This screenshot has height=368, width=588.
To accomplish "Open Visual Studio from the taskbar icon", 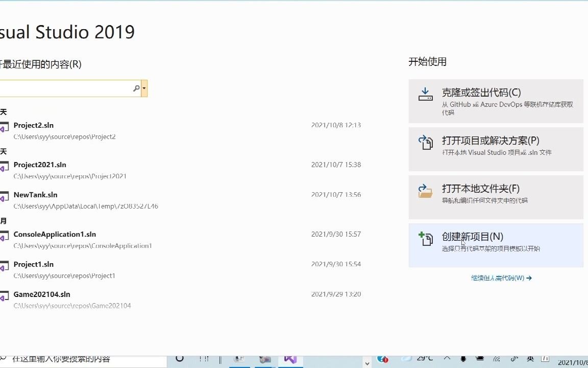I will click(290, 360).
